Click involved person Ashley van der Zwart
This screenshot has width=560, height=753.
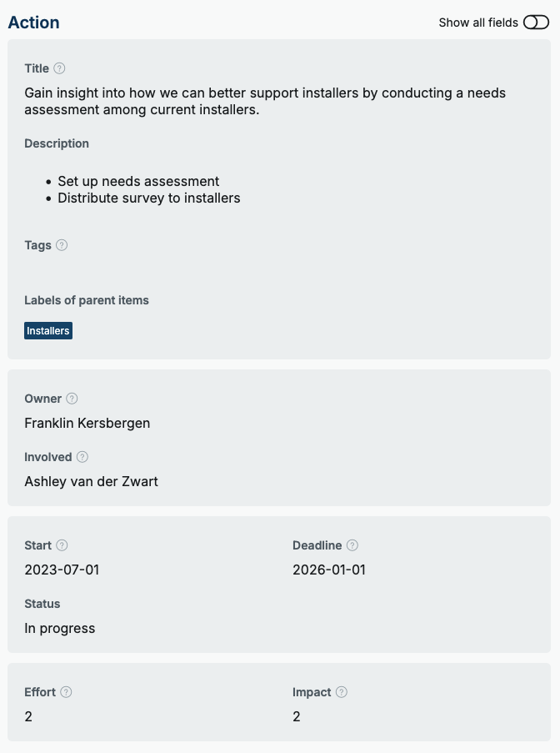pyautogui.click(x=91, y=481)
